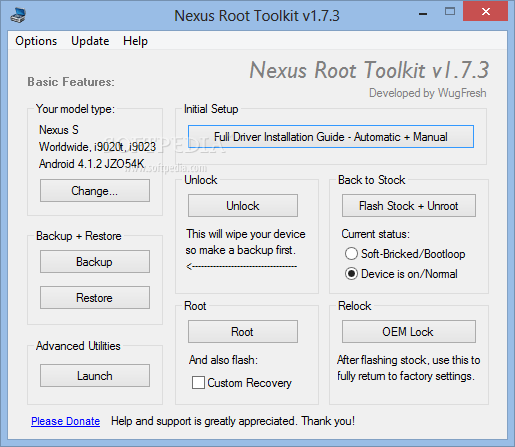Click 'Developed by WugFresh' text
Image resolution: width=515 pixels, height=447 pixels.
tap(427, 93)
